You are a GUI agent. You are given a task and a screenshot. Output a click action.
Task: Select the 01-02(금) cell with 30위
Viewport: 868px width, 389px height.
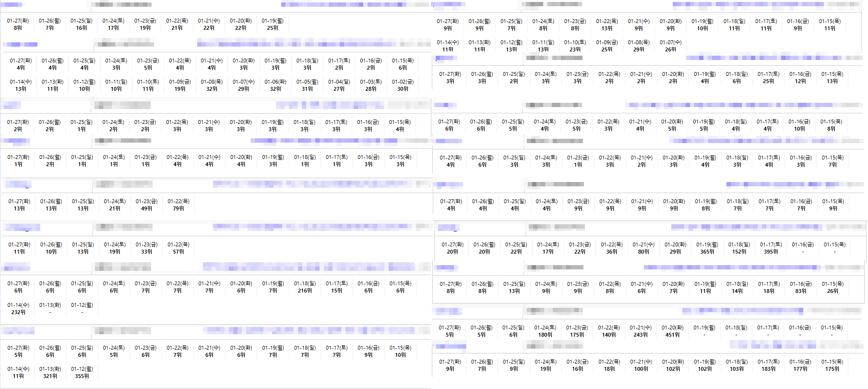[x=403, y=85]
